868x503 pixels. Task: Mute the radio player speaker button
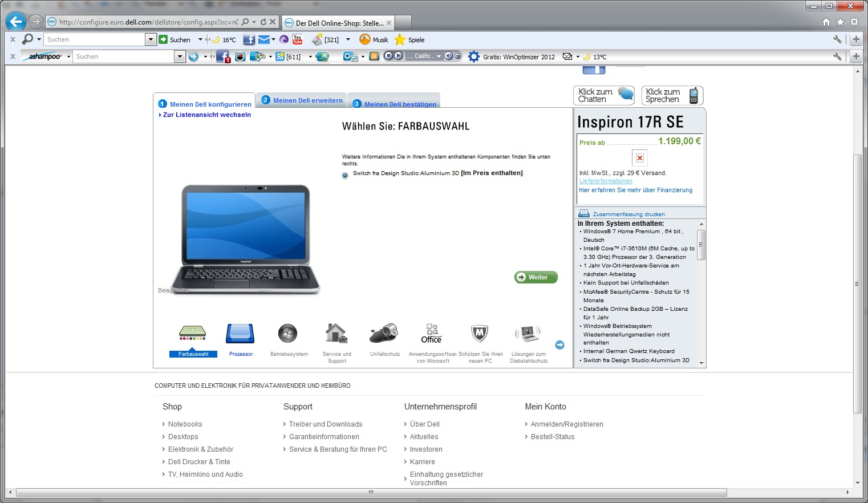tap(449, 56)
